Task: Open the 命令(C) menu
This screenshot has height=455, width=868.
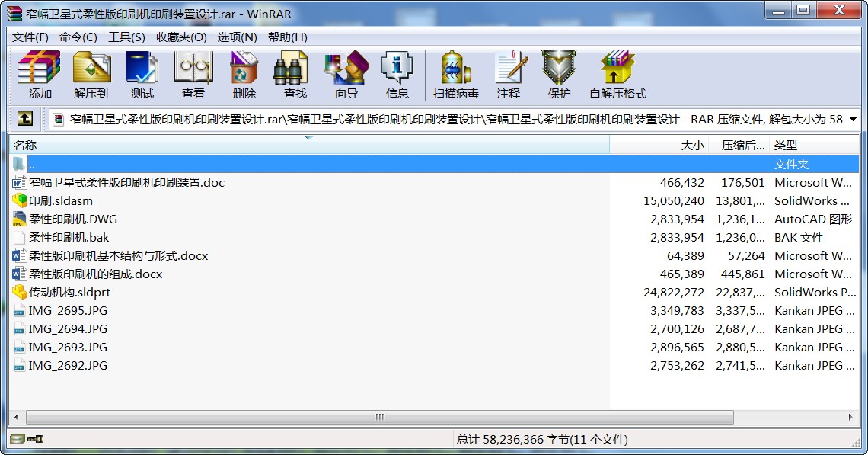Action: tap(78, 37)
